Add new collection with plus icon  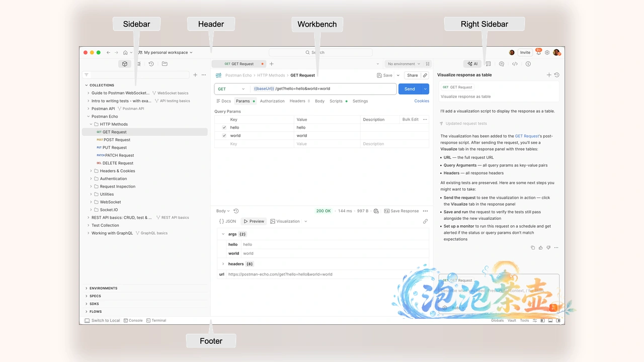(x=195, y=75)
